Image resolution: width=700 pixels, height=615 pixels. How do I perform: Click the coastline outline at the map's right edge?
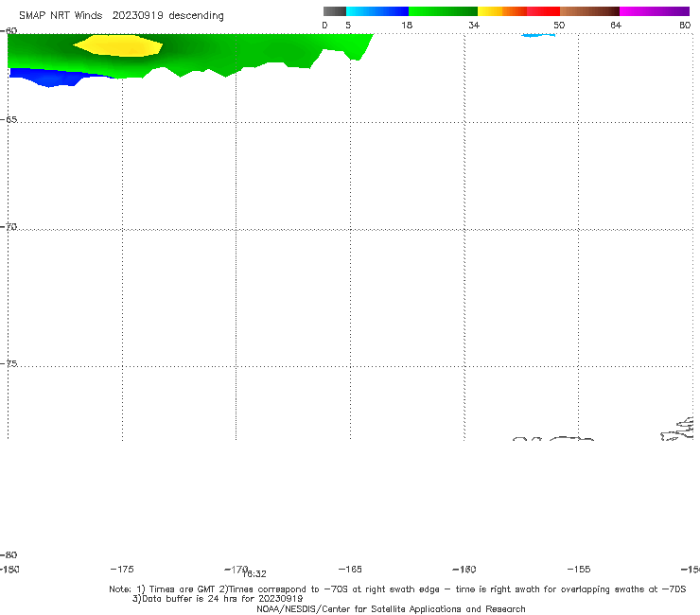(x=677, y=429)
